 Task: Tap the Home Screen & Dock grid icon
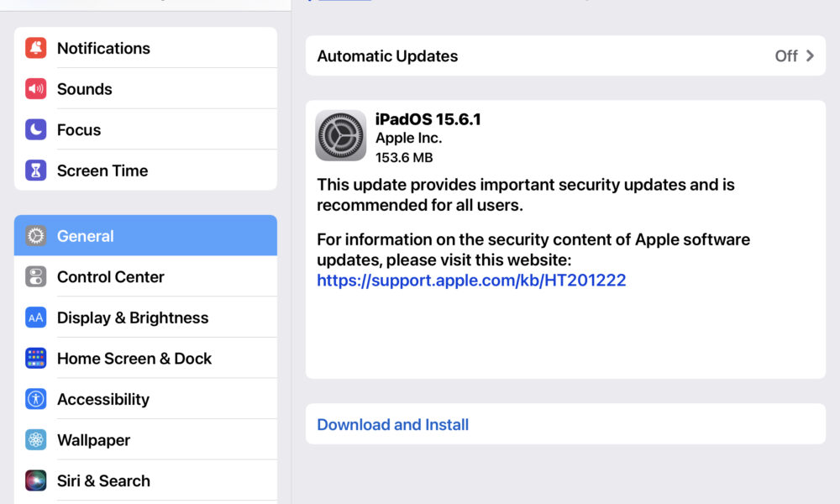coord(36,359)
